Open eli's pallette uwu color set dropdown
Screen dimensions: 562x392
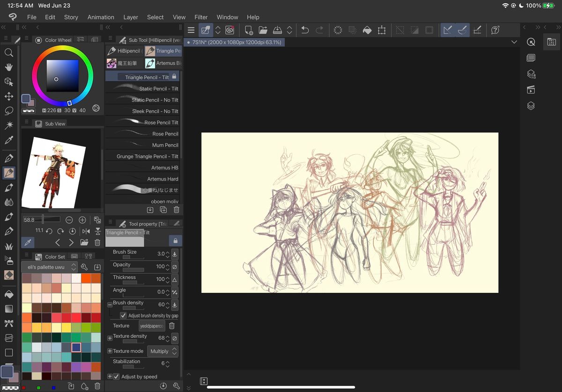tap(49, 267)
